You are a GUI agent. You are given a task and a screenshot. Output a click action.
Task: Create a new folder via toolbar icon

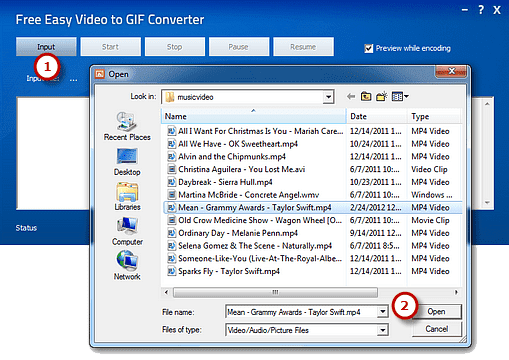click(382, 96)
